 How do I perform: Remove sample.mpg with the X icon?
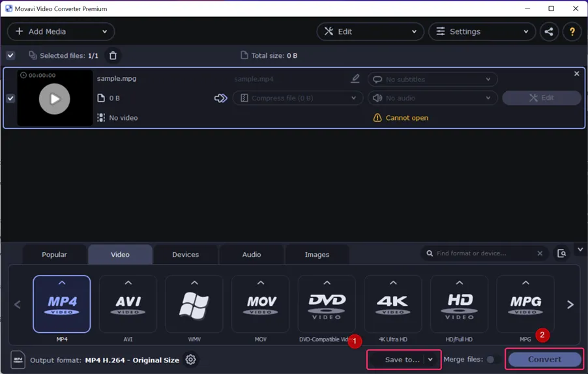577,74
